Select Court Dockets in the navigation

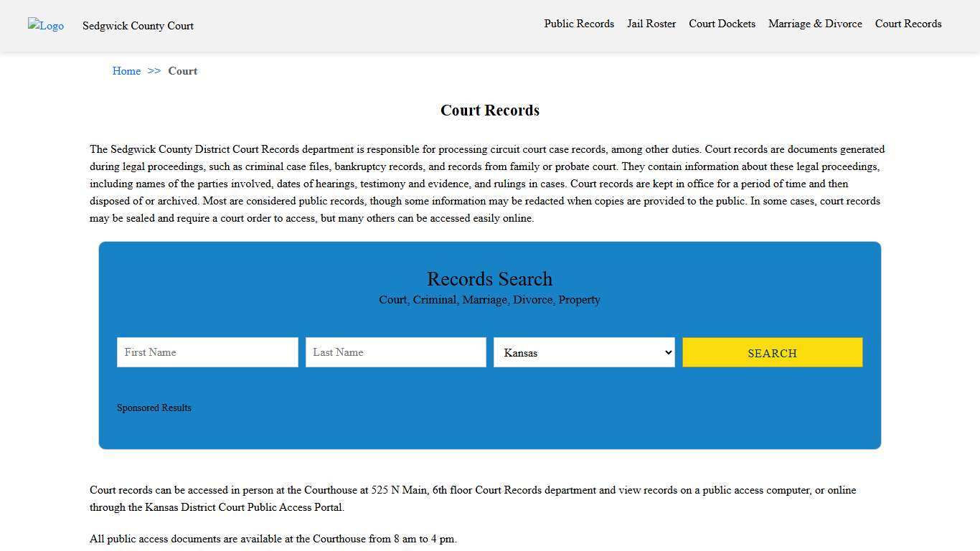722,24
